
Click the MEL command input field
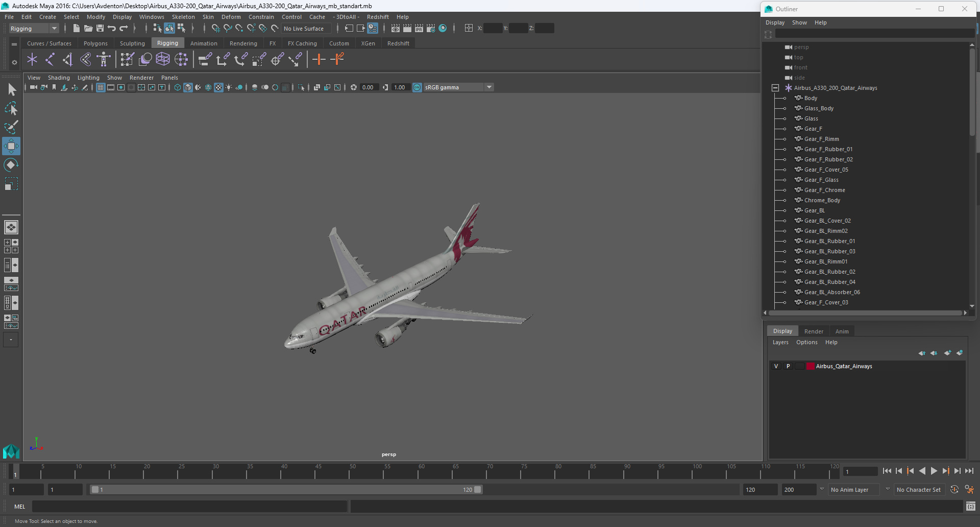click(189, 507)
